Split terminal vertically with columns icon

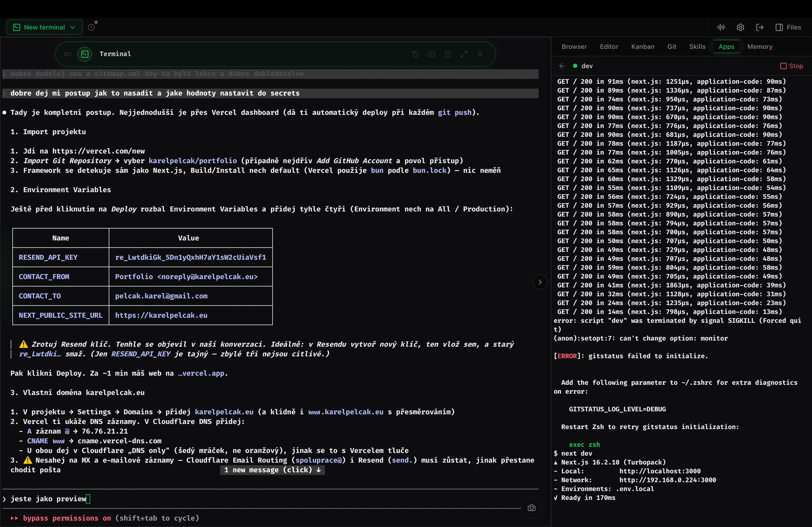pos(432,54)
